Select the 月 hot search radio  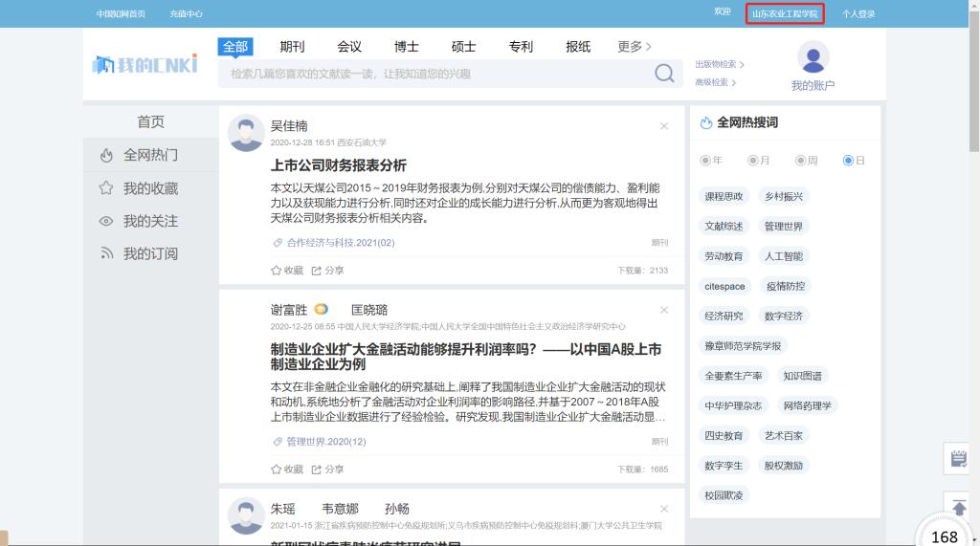pyautogui.click(x=753, y=161)
